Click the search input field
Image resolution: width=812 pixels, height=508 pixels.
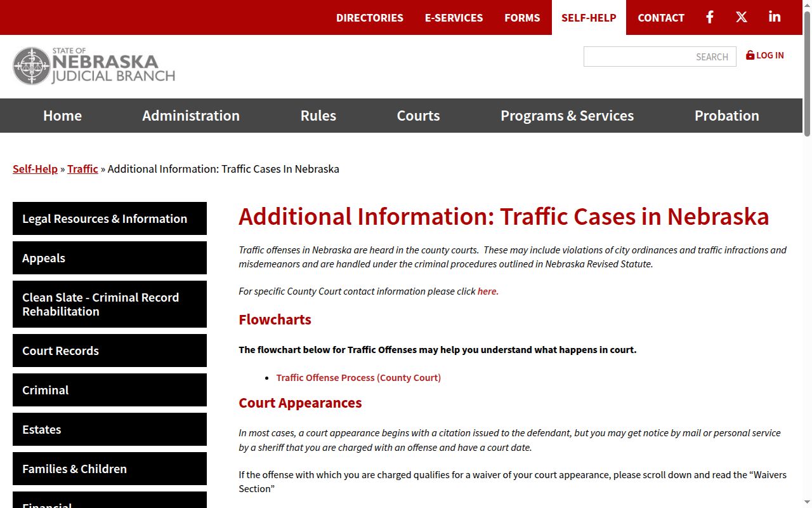[x=660, y=57]
